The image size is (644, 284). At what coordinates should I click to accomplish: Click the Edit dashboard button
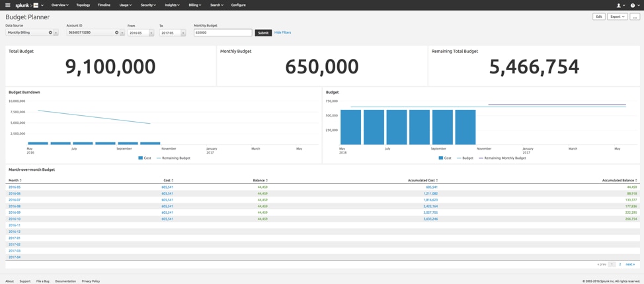pyautogui.click(x=599, y=17)
